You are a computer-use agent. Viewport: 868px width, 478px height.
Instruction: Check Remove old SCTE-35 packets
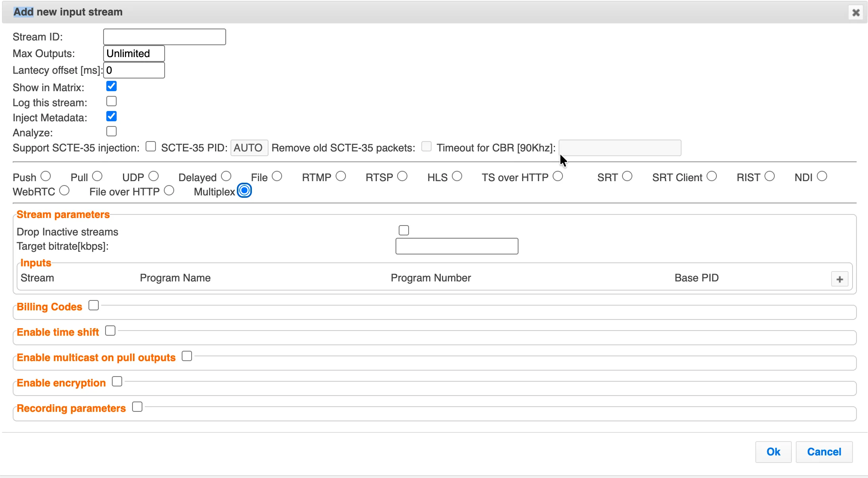(426, 146)
